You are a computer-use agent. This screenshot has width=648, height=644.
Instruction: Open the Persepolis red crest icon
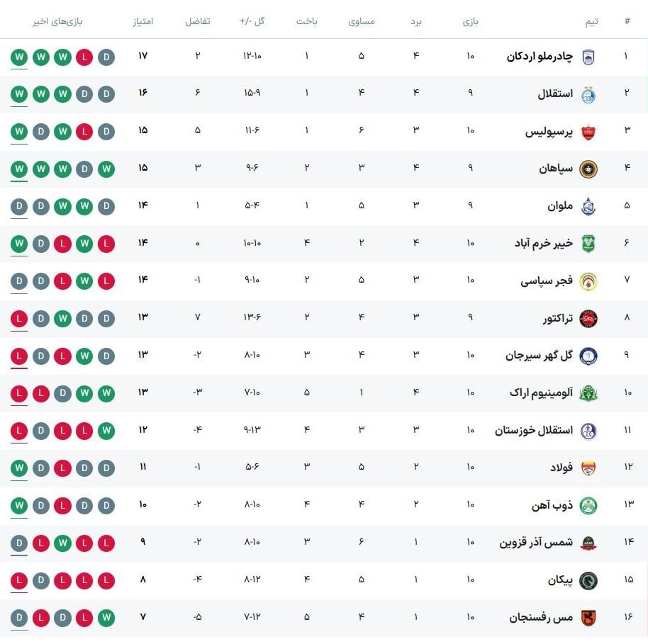[588, 132]
